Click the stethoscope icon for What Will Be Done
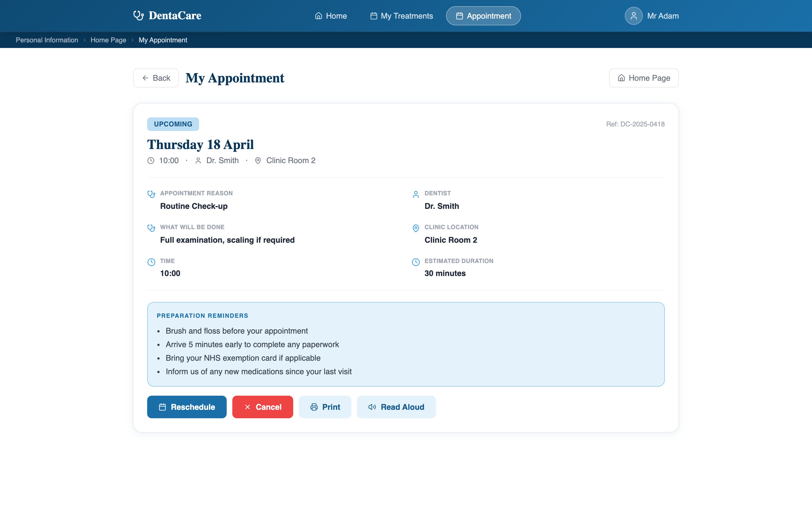The image size is (812, 508). pos(151,228)
